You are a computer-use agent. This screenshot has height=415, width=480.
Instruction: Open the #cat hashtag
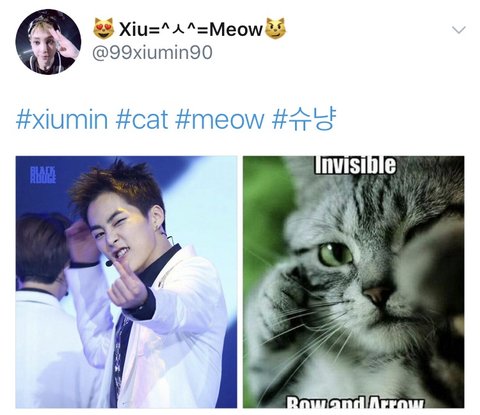point(141,119)
